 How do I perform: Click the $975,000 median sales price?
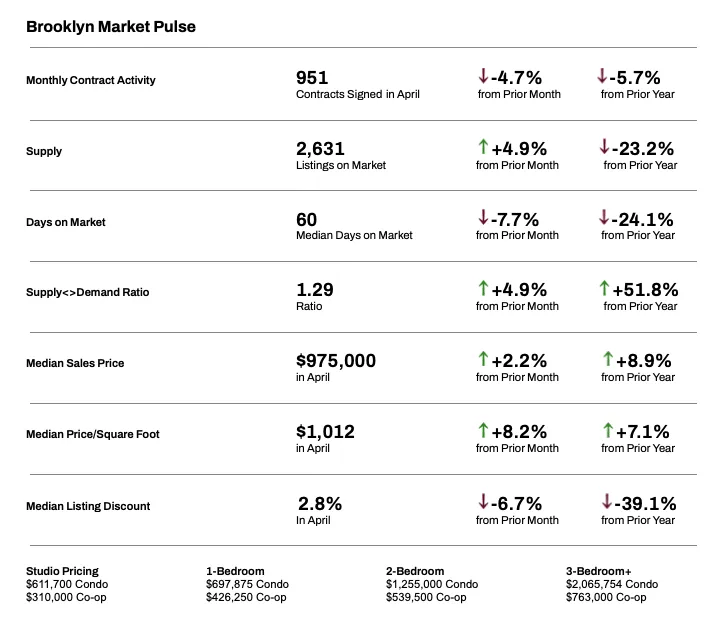click(336, 361)
